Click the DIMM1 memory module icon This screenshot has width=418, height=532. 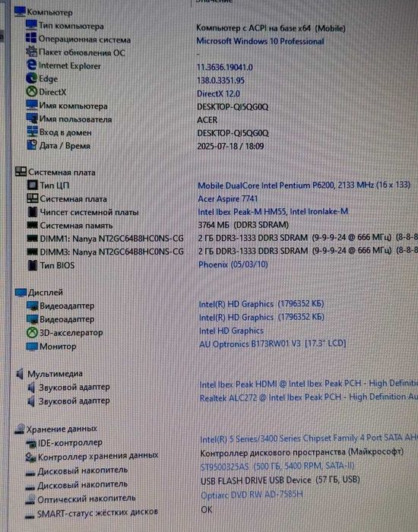[x=32, y=239]
